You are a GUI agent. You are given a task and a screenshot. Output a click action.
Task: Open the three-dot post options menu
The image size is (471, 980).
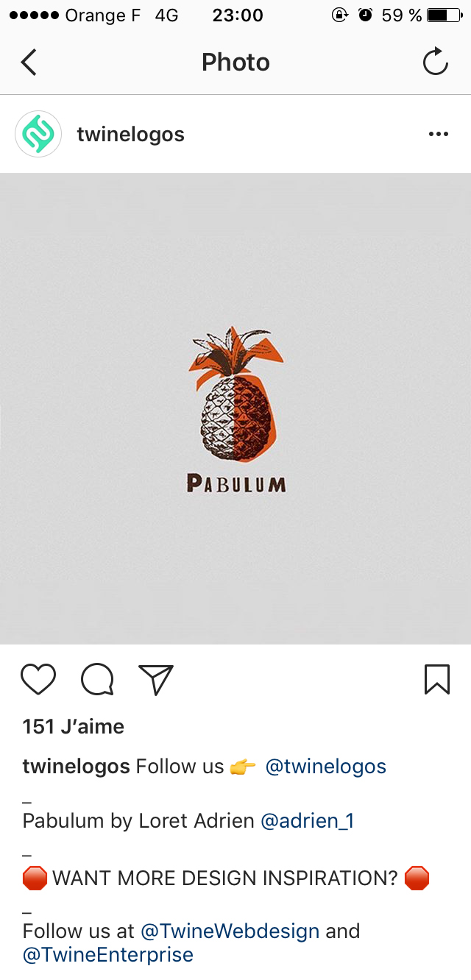point(439,134)
